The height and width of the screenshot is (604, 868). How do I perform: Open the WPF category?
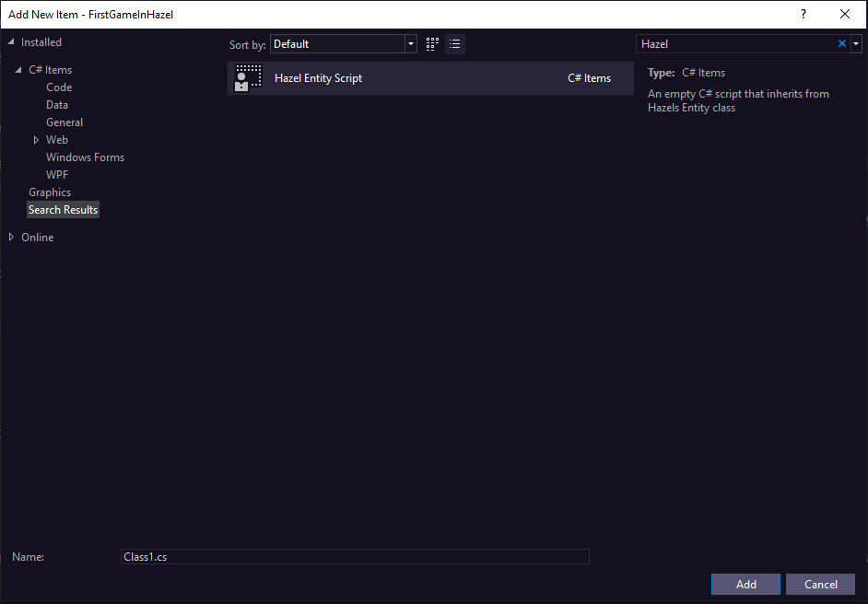57,175
